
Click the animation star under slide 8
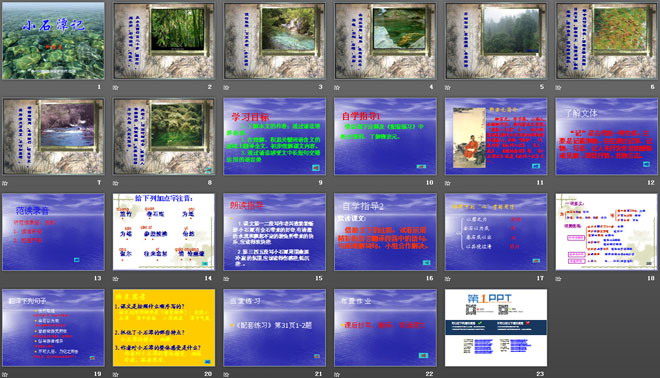(x=116, y=183)
